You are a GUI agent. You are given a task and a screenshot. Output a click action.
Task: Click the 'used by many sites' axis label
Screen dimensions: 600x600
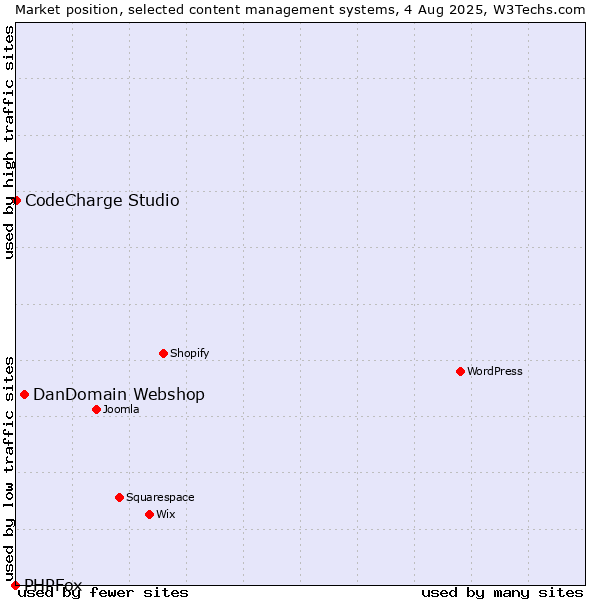coord(502,593)
